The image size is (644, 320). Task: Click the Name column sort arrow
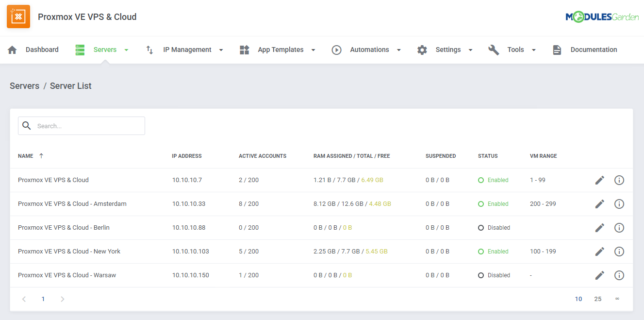tap(41, 156)
